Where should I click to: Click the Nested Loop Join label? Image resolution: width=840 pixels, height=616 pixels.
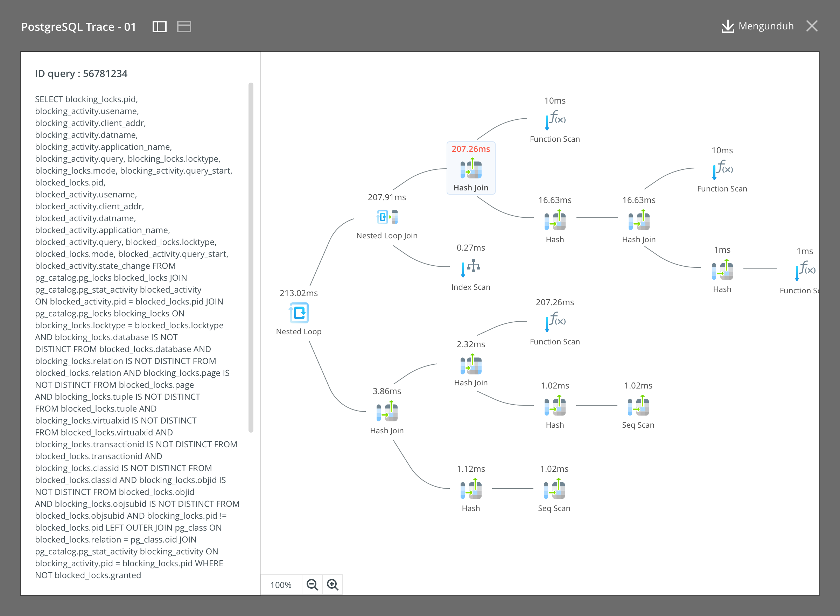click(387, 236)
